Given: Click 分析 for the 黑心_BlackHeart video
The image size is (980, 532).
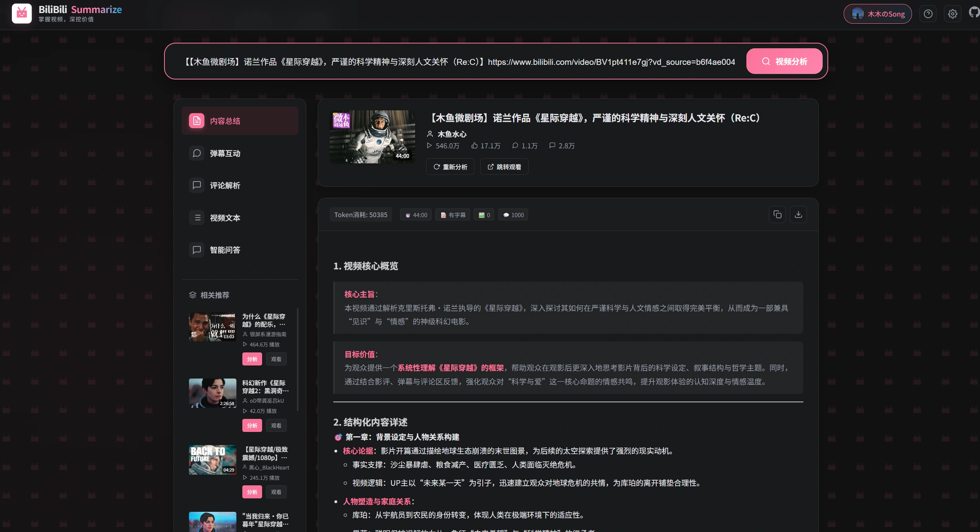Looking at the screenshot, I should tap(252, 492).
